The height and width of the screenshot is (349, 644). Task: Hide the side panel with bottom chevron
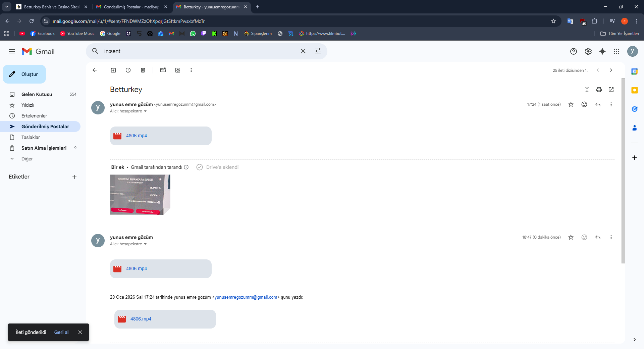(x=635, y=340)
